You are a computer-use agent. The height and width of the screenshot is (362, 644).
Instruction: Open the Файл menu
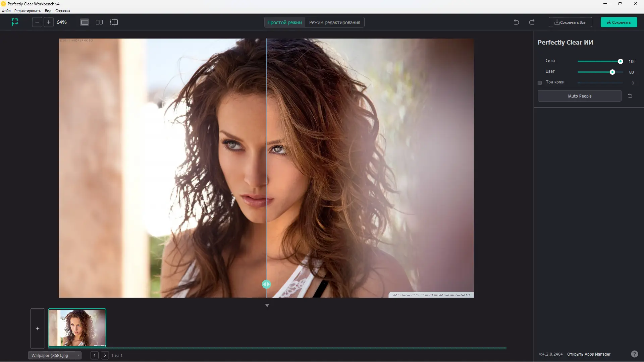[6, 11]
